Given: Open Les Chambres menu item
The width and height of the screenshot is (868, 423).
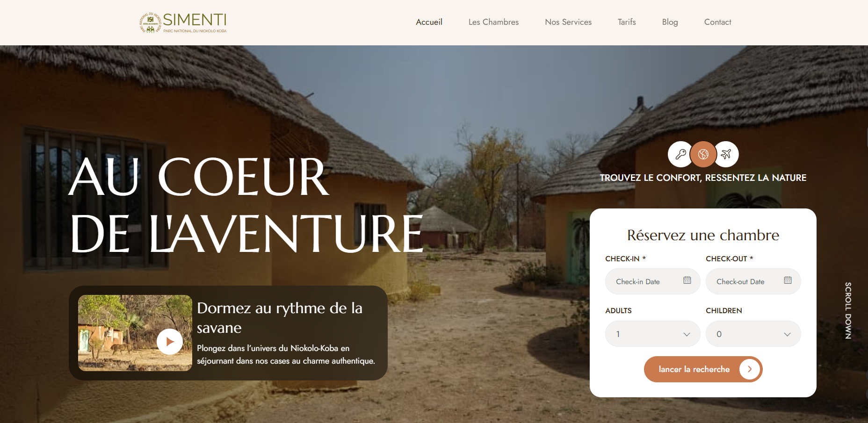Looking at the screenshot, I should click(x=493, y=22).
